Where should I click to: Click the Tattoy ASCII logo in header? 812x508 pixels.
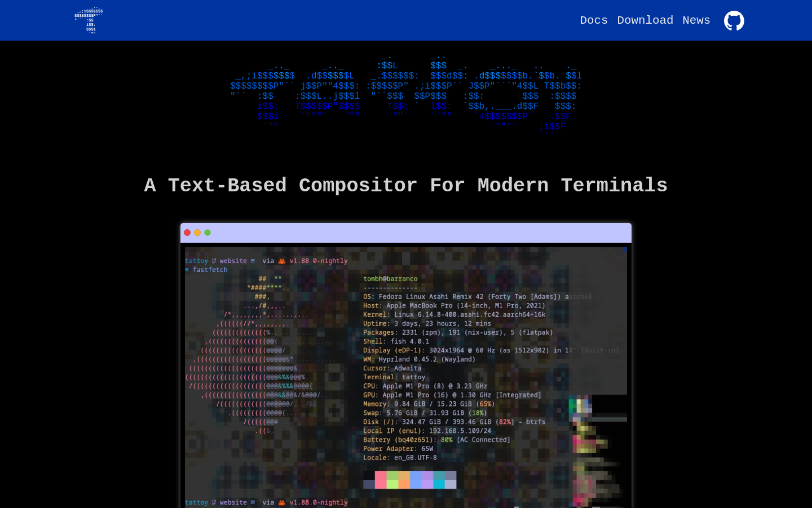click(x=89, y=20)
